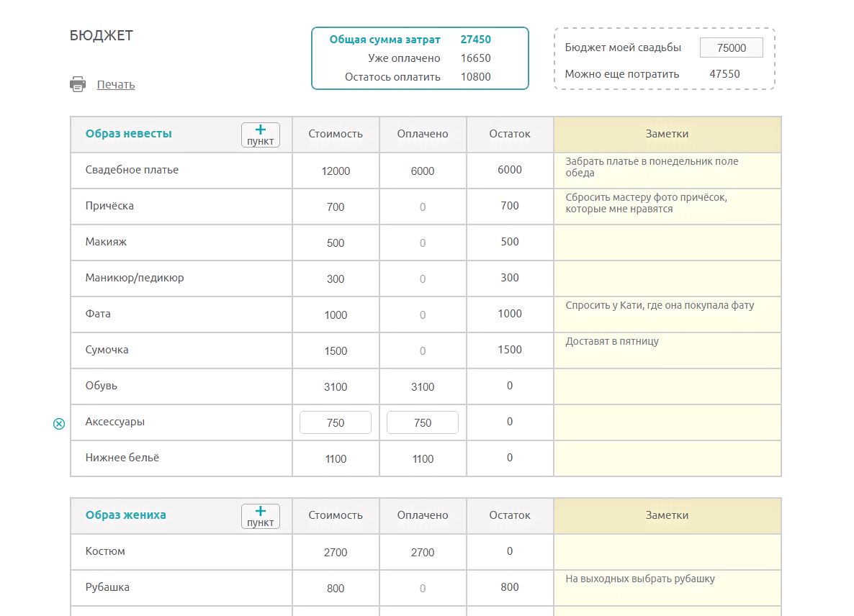Click the Обувь row name
This screenshot has width=854, height=616.
pos(102,385)
